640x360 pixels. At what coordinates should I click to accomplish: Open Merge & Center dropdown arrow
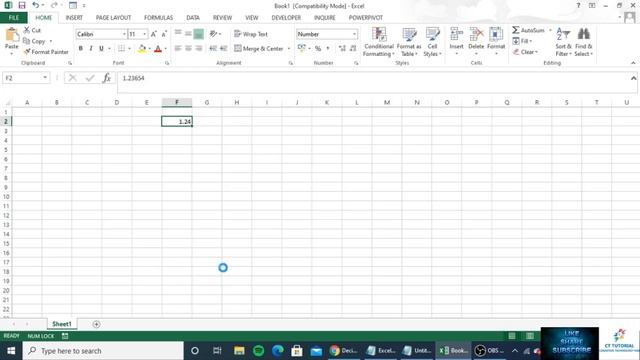289,49
